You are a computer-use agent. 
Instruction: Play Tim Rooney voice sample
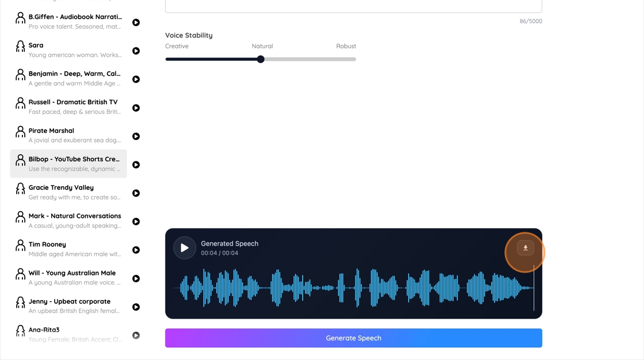click(x=136, y=250)
